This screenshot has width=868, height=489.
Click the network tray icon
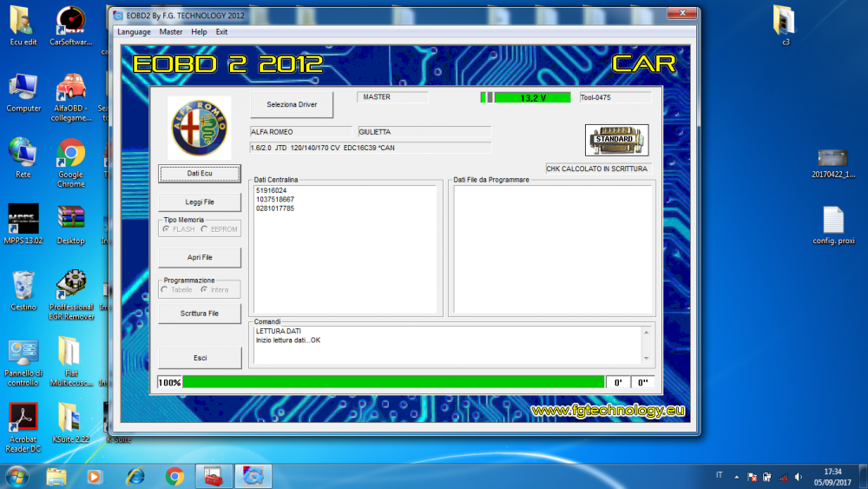[783, 477]
